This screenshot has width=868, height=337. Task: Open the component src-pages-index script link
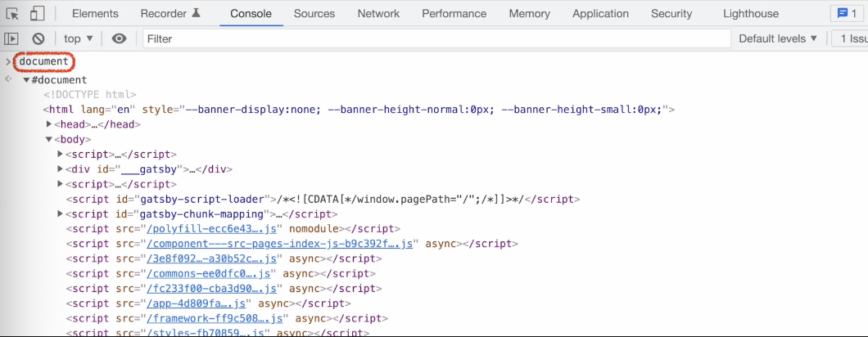click(280, 244)
